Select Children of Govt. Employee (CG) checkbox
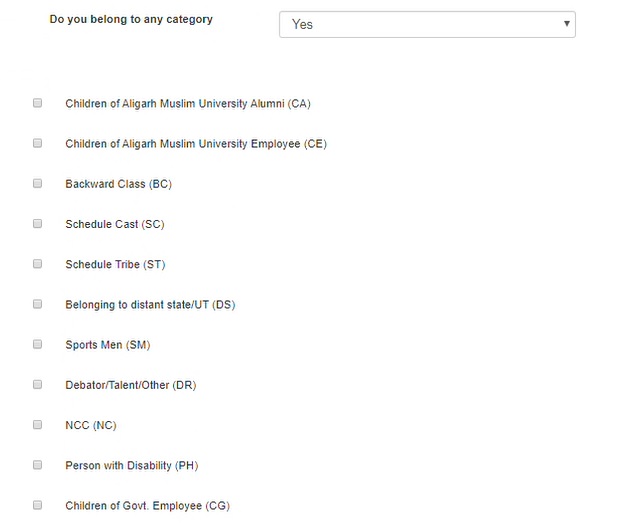The width and height of the screenshot is (617, 523). pyautogui.click(x=38, y=505)
